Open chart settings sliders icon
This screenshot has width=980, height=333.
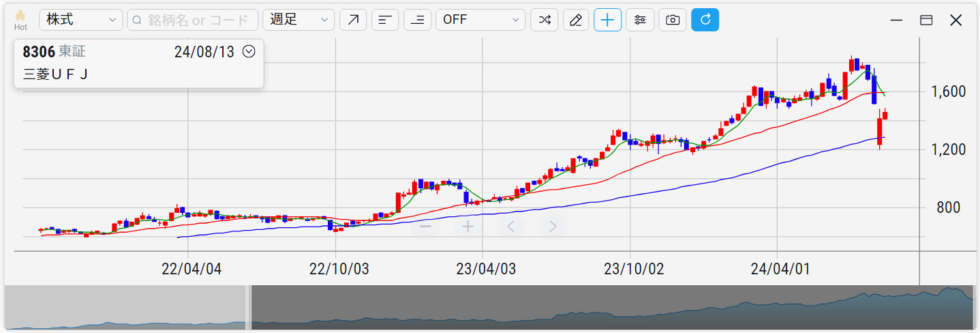640,20
